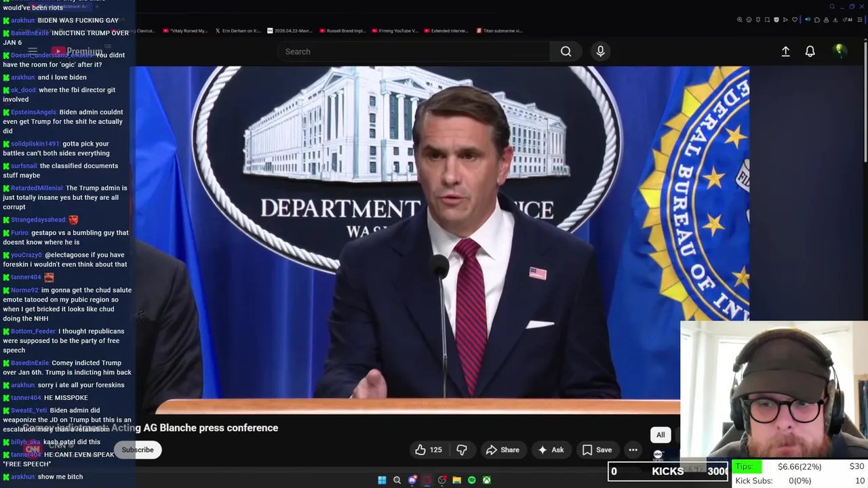Open the browser AI assistant icon
868x488 pixels.
tap(848, 20)
